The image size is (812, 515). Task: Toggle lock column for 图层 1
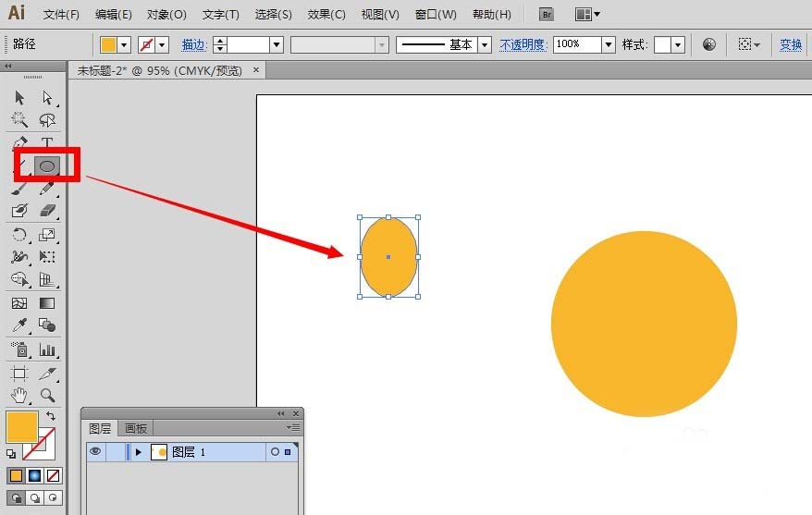click(115, 452)
